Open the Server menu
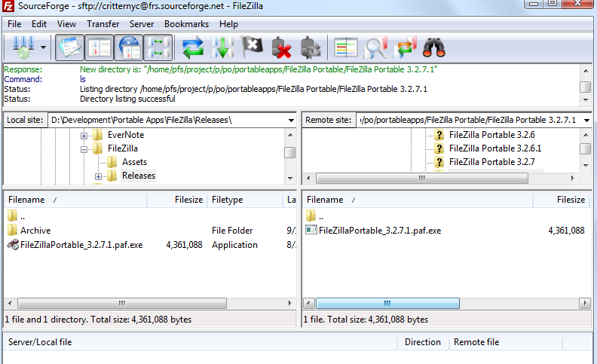Image resolution: width=597 pixels, height=364 pixels. coord(142,24)
